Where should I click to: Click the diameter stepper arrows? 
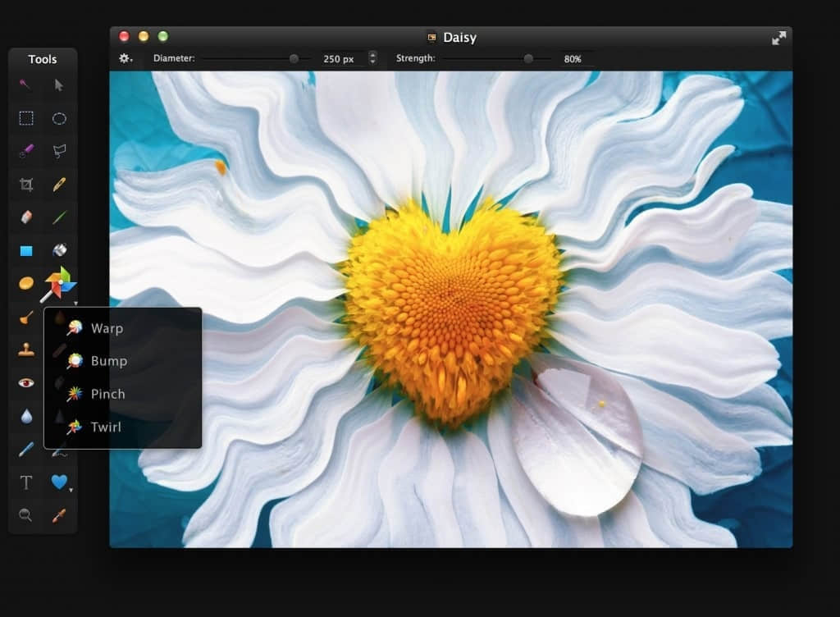coord(373,57)
